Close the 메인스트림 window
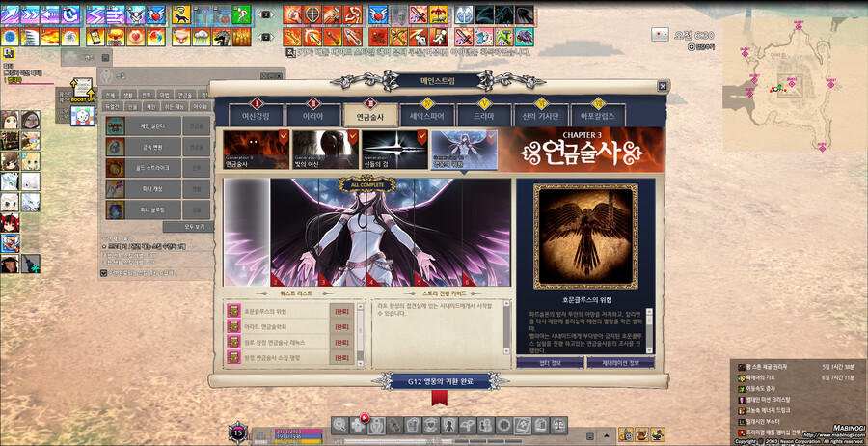Viewport: 868px width, 446px height. click(x=662, y=86)
